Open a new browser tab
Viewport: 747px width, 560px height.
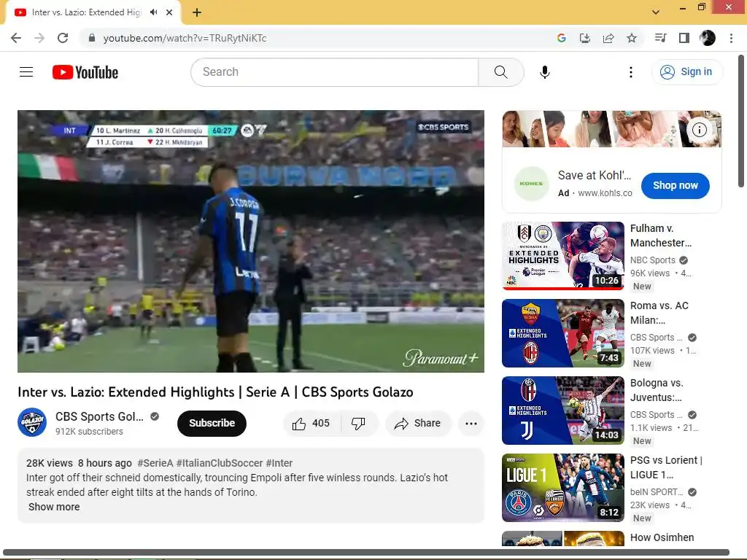197,12
